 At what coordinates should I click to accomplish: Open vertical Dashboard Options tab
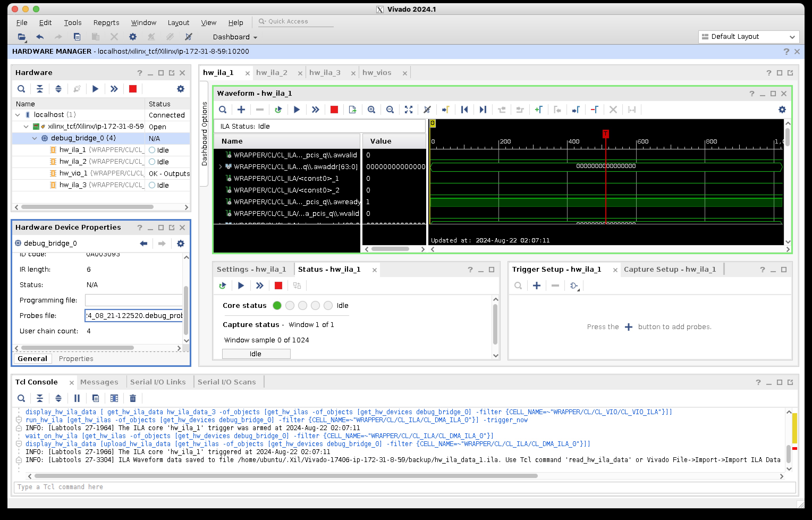pyautogui.click(x=204, y=134)
